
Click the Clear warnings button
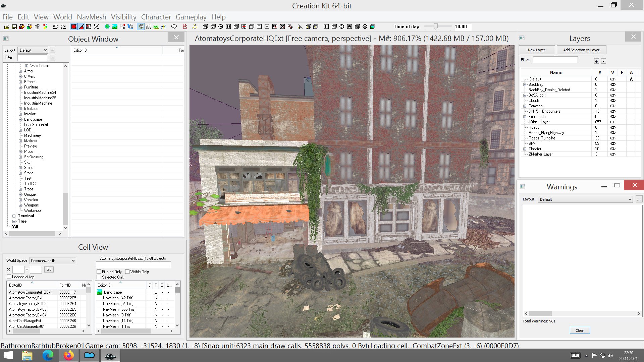click(580, 330)
